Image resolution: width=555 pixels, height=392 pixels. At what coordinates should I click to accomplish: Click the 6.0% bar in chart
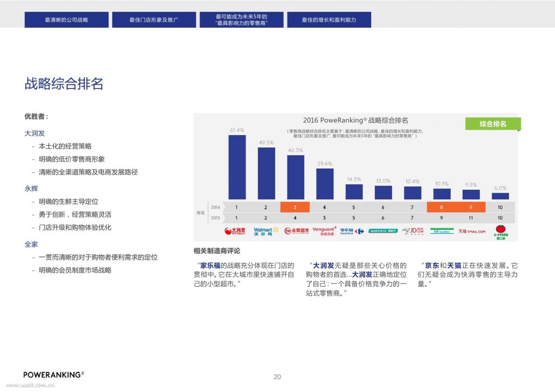click(x=500, y=196)
